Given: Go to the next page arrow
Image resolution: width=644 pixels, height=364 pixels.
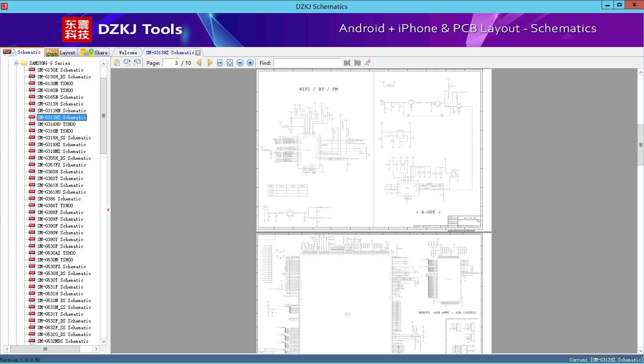Looking at the screenshot, I should point(210,63).
